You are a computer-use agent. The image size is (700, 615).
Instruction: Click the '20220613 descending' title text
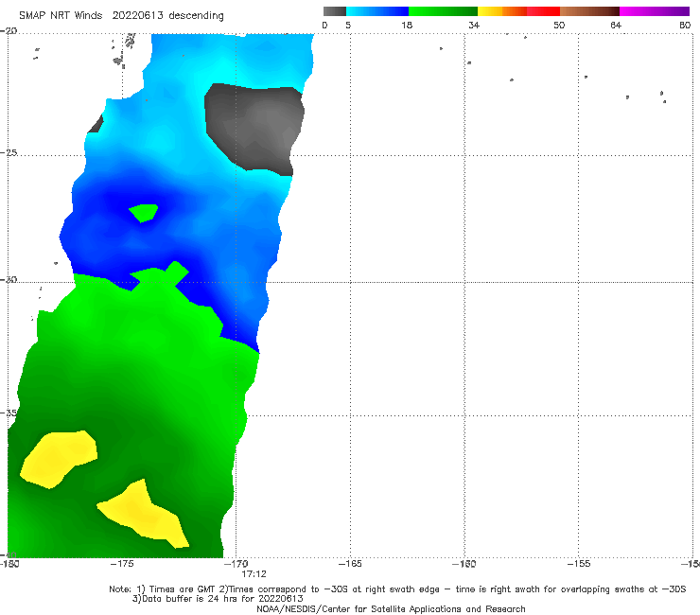[167, 16]
